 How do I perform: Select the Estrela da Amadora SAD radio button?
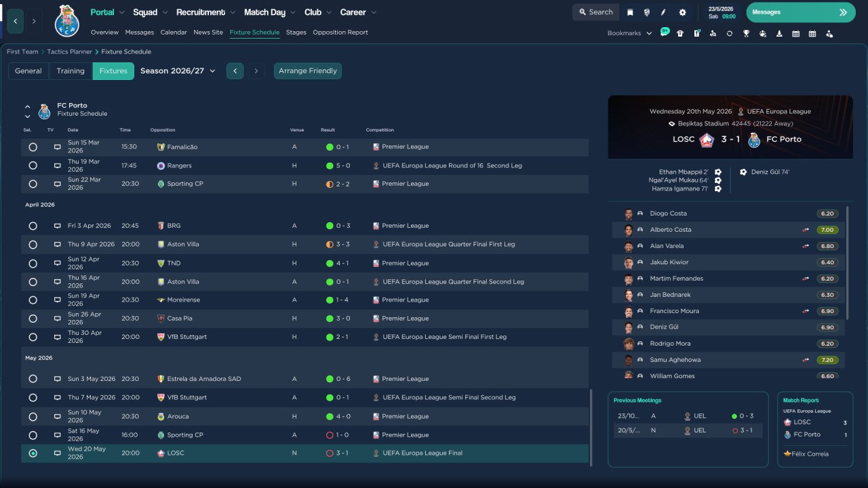pyautogui.click(x=33, y=379)
